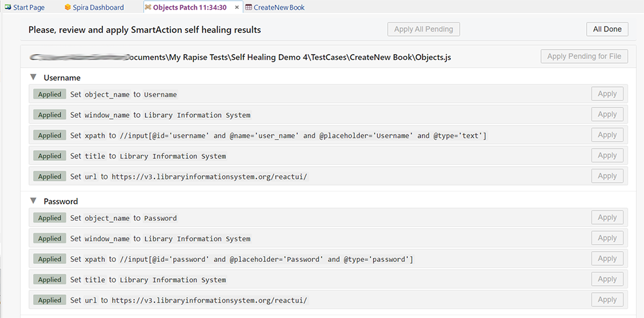Go to the Start Page tab
The width and height of the screenshot is (644, 318).
pyautogui.click(x=30, y=7)
